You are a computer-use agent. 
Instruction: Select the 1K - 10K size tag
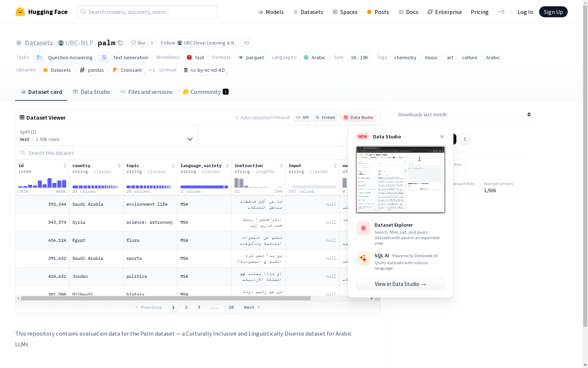(x=359, y=57)
